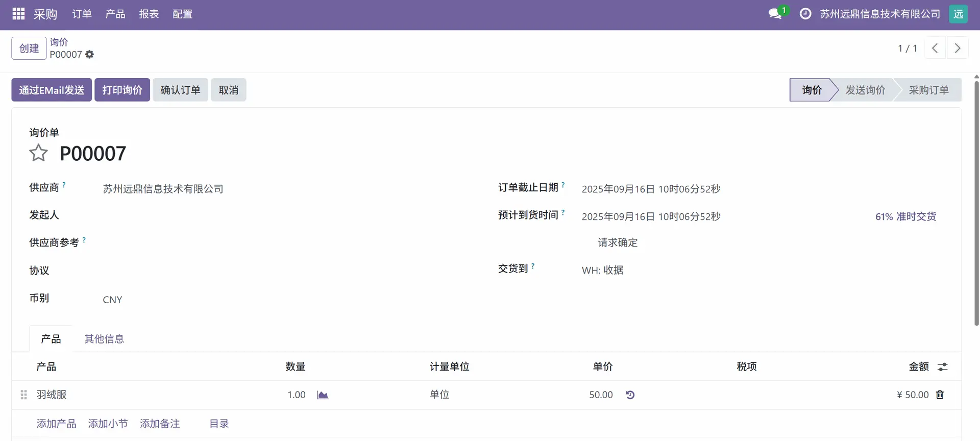Go to the next record arrow

click(958, 48)
